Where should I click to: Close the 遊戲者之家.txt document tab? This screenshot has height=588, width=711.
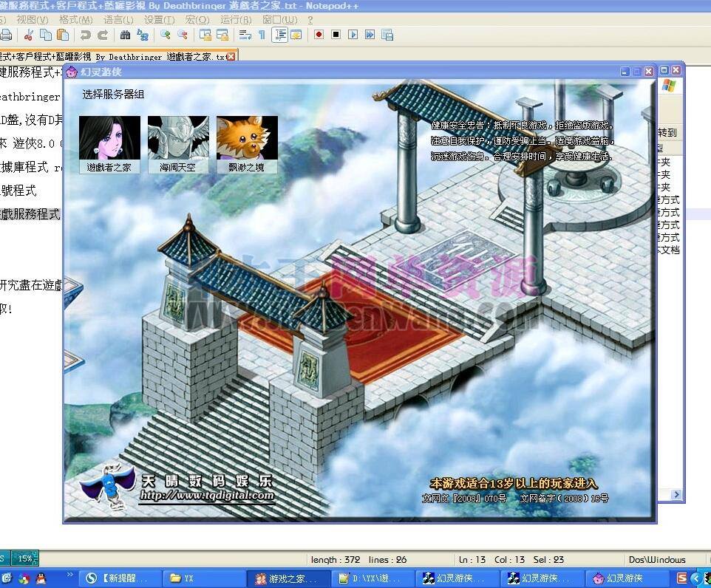(231, 56)
